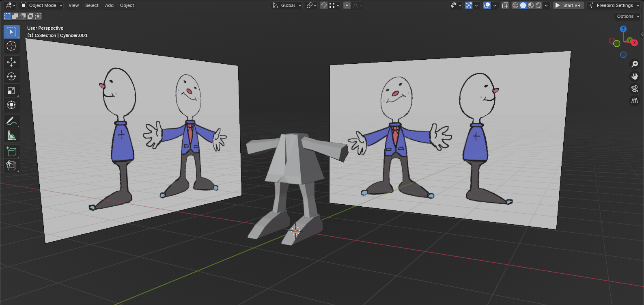Set selection mode to intersect
Viewport: 644px width, 305px height.
point(38,16)
